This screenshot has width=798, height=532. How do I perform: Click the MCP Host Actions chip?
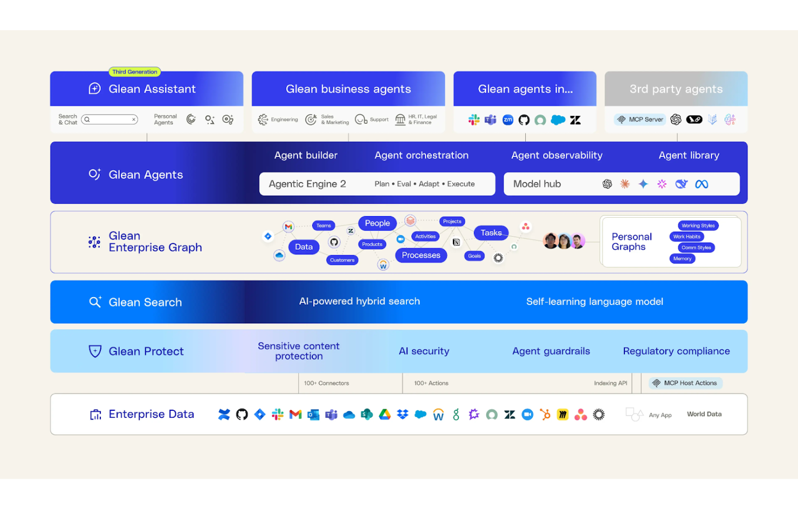coord(685,383)
